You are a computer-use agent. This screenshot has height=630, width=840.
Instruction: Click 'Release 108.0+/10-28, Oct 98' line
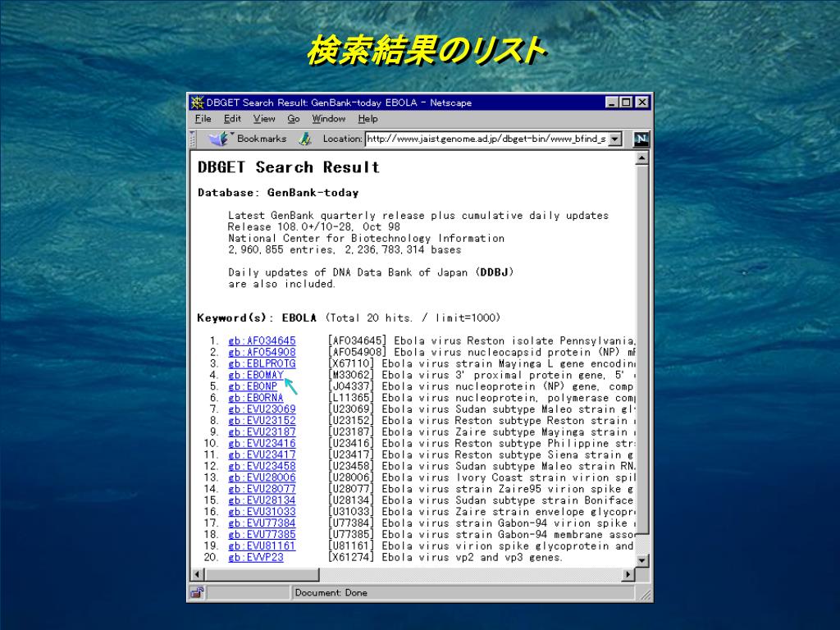click(x=314, y=226)
